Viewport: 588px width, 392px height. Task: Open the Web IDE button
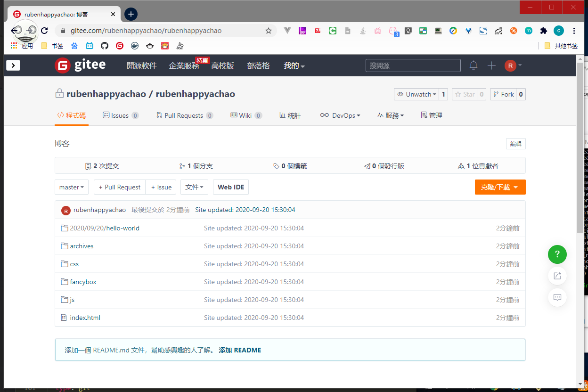(231, 187)
